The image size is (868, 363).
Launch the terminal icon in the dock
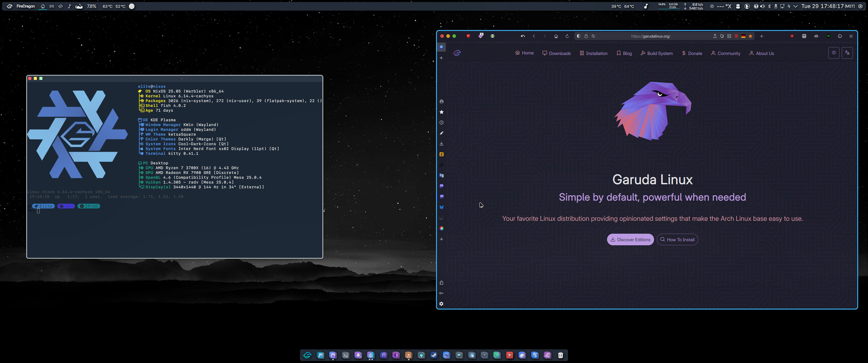tap(345, 355)
